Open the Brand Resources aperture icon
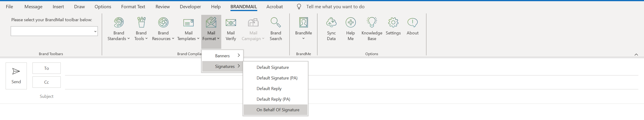The width and height of the screenshot is (644, 120). coord(163,23)
